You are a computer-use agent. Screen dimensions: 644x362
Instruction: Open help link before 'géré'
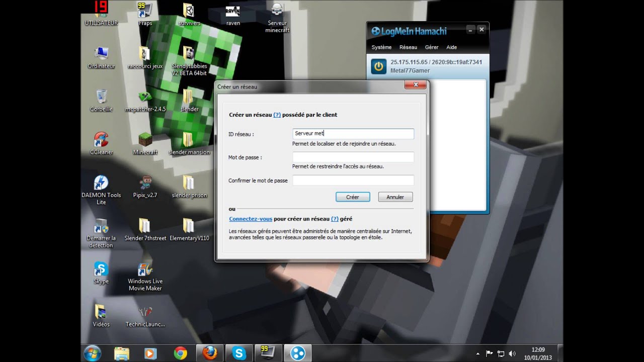(x=335, y=219)
